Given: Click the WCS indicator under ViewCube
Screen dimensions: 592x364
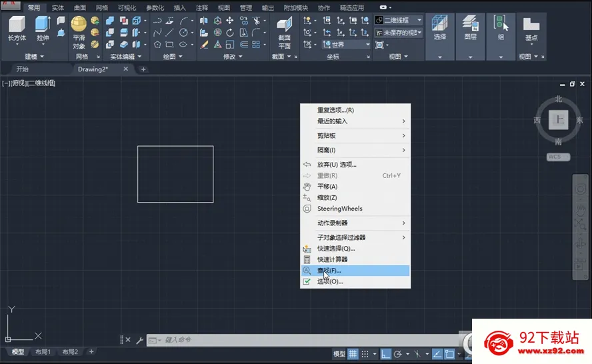Looking at the screenshot, I should [x=558, y=157].
